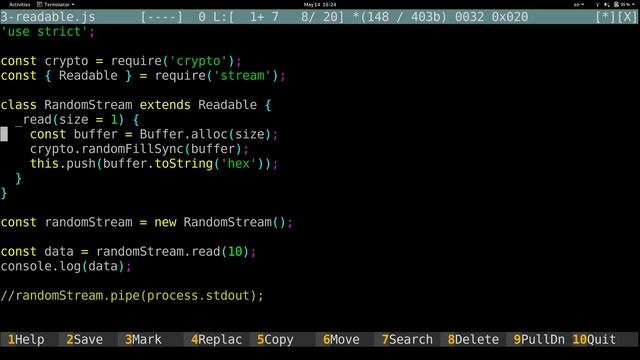Click 2Save function key button
This screenshot has height=360, width=640.
pyautogui.click(x=84, y=340)
